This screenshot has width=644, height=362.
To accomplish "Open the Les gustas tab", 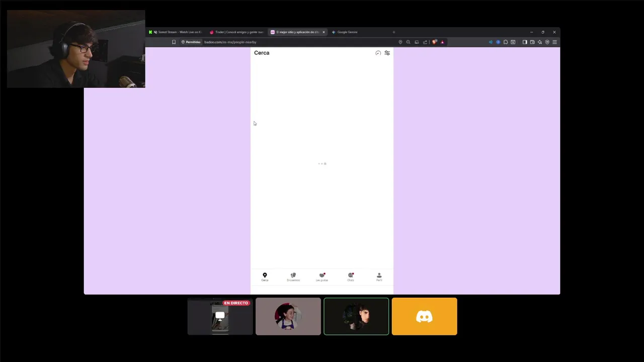I will coord(322,277).
